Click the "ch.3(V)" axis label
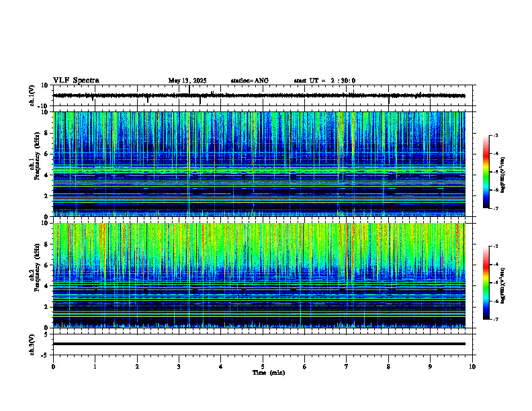This screenshot has height=411, width=532. pyautogui.click(x=32, y=345)
